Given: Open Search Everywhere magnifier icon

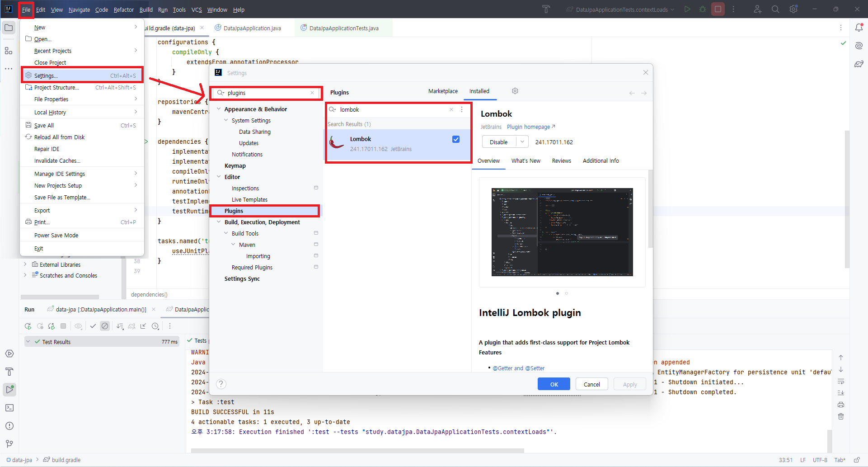Looking at the screenshot, I should tap(775, 9).
